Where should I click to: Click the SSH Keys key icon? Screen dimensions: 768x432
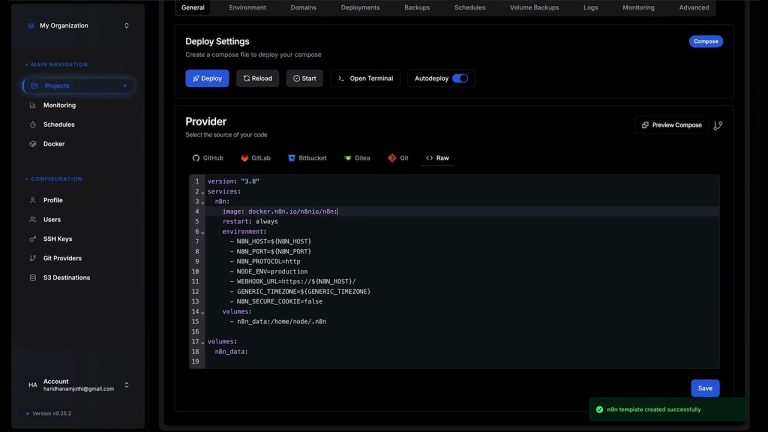click(33, 239)
